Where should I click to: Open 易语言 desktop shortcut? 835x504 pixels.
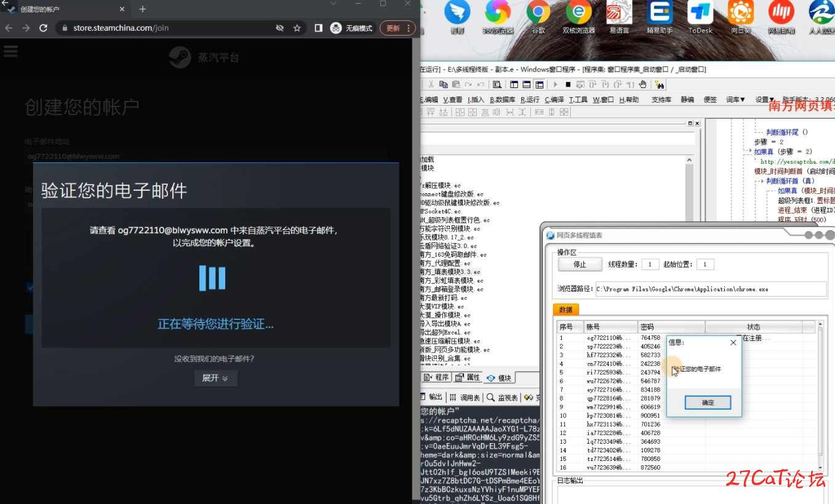618,17
